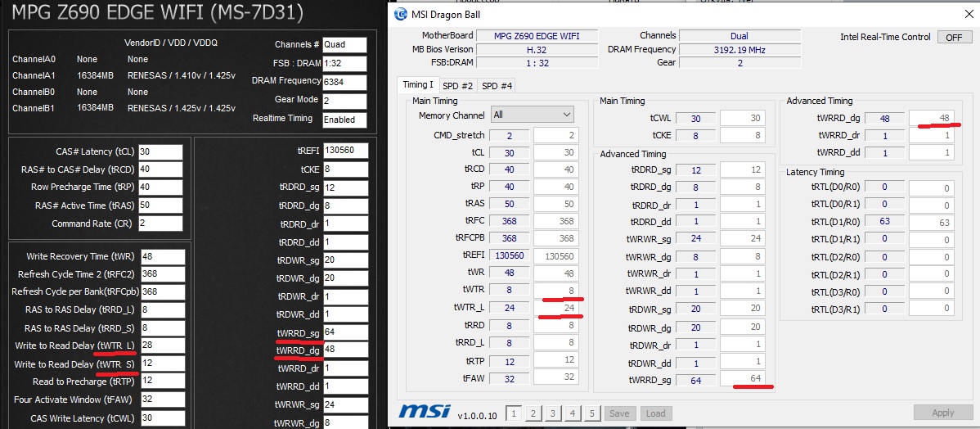Click DRAM Frequency field showing 6384
This screenshot has width=980, height=429.
[344, 81]
